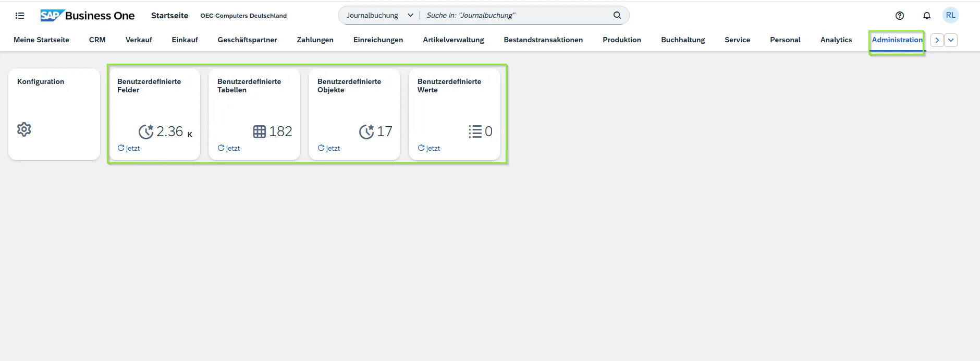The height and width of the screenshot is (361, 980).
Task: Open the Benutzerdefinierte Objekte tile
Action: [354, 114]
